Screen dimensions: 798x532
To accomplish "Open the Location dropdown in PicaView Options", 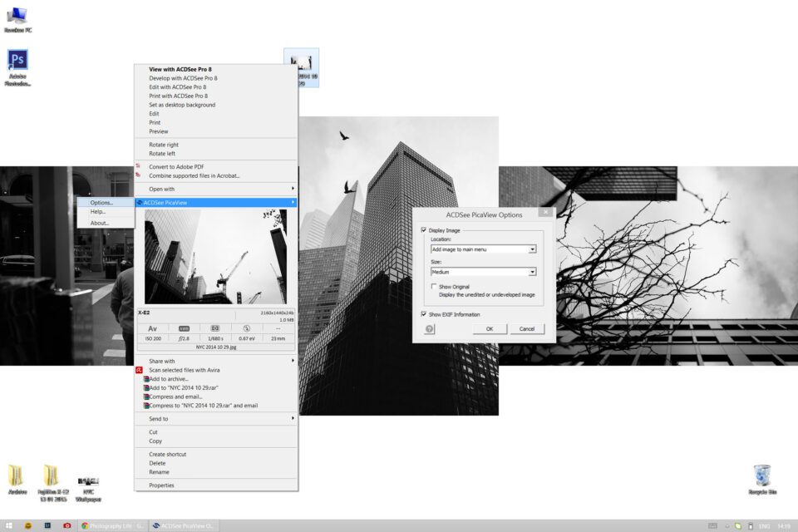I will click(x=483, y=249).
